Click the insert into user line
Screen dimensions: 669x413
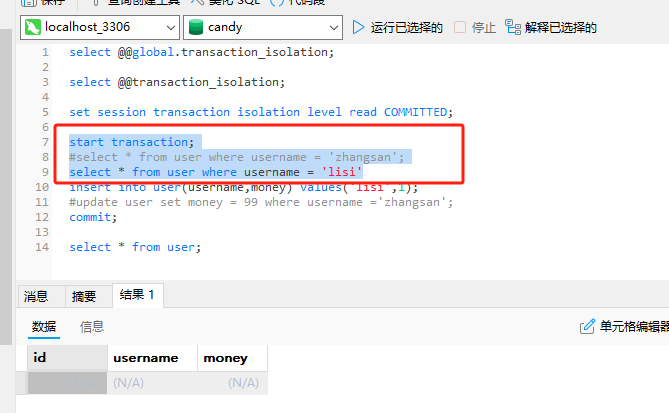pyautogui.click(x=244, y=187)
